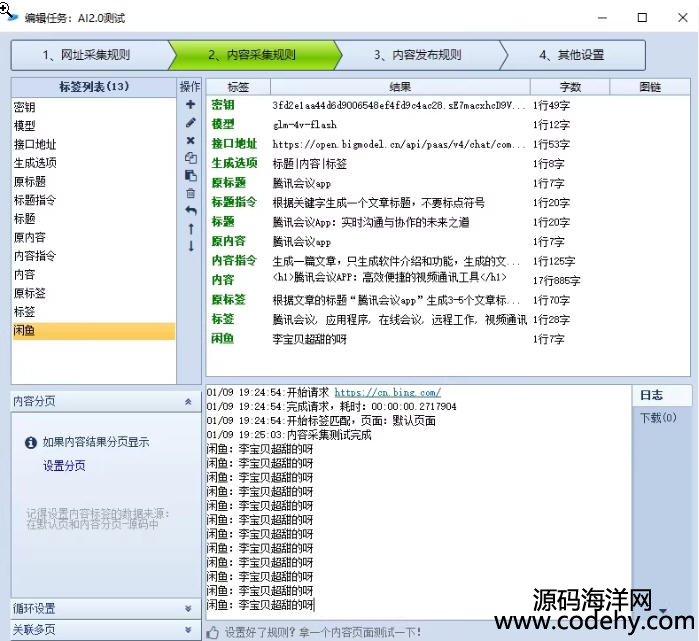
Task: Click 设置好了规则?拿一个内容页面测试一下 button
Action: [323, 632]
